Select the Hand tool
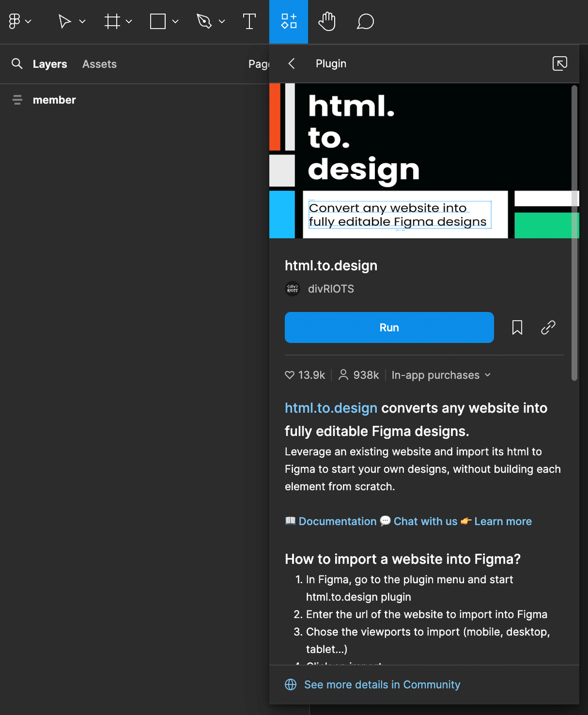Viewport: 588px width, 715px height. coord(327,22)
